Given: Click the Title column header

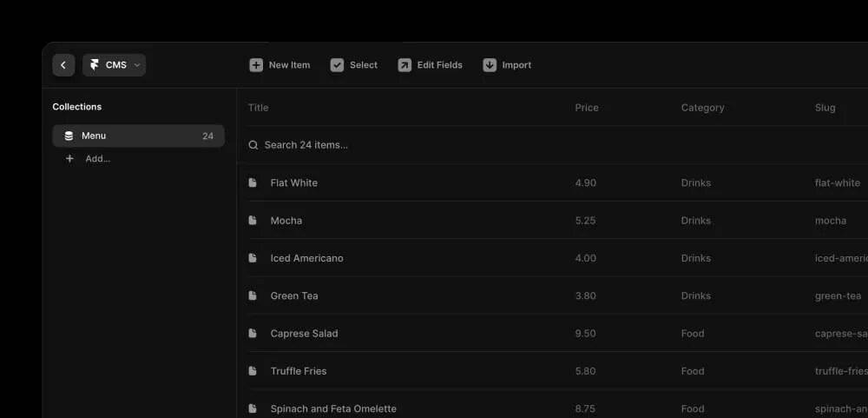Looking at the screenshot, I should point(258,108).
